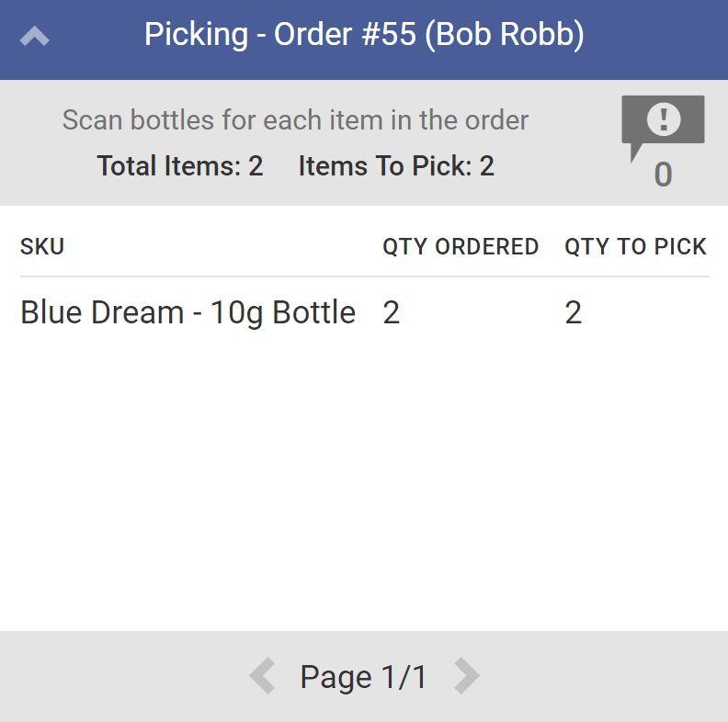728x722 pixels.
Task: Collapse the picking panel with the up chevron
Action: [x=34, y=37]
